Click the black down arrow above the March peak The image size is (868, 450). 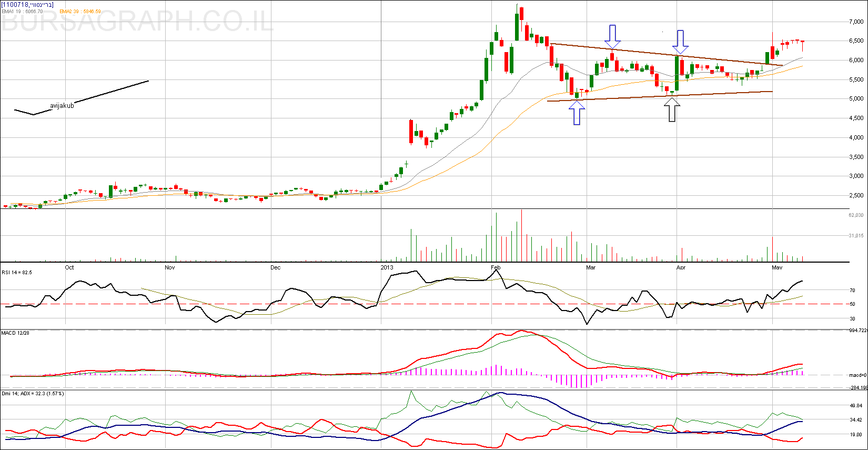[x=612, y=37]
